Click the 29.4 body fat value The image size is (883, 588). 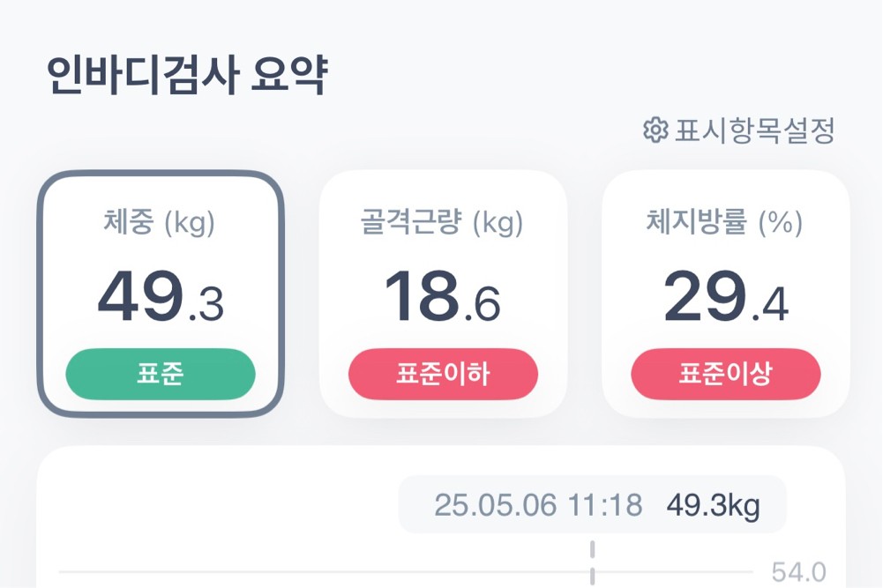click(725, 298)
